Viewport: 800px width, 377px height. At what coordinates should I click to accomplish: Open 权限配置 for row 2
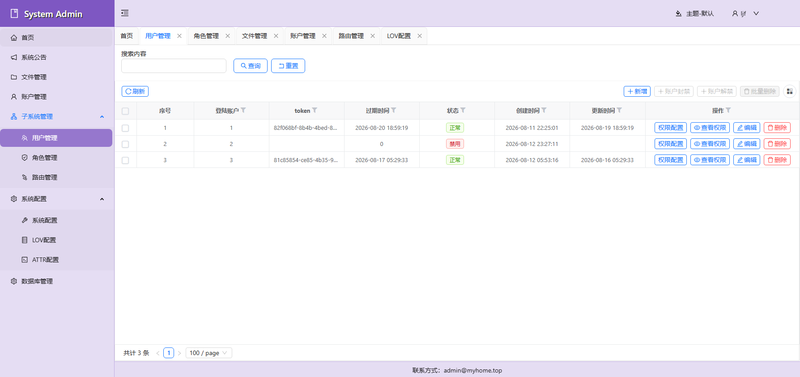670,144
